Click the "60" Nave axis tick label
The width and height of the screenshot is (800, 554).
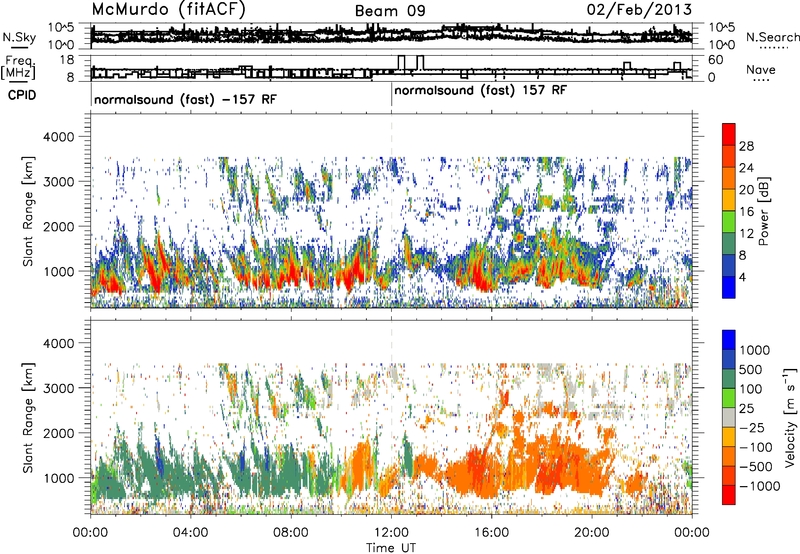[x=716, y=60]
